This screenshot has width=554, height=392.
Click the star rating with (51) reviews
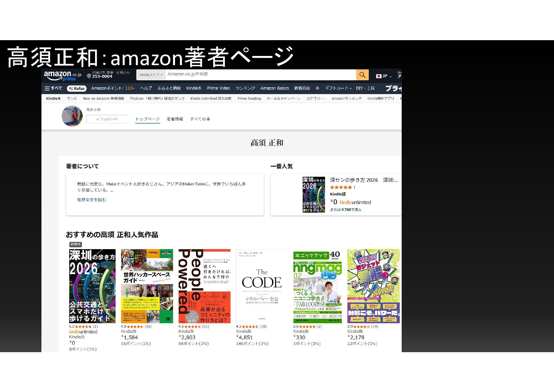point(194,327)
